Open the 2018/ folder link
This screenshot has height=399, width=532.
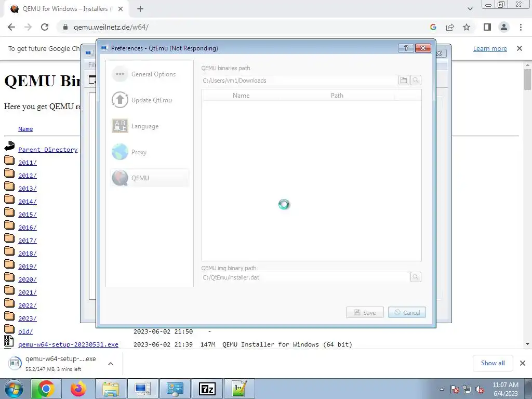pyautogui.click(x=28, y=254)
